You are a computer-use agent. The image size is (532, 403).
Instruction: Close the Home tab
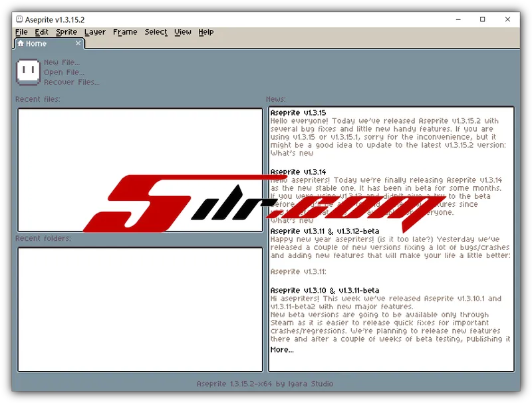click(78, 43)
